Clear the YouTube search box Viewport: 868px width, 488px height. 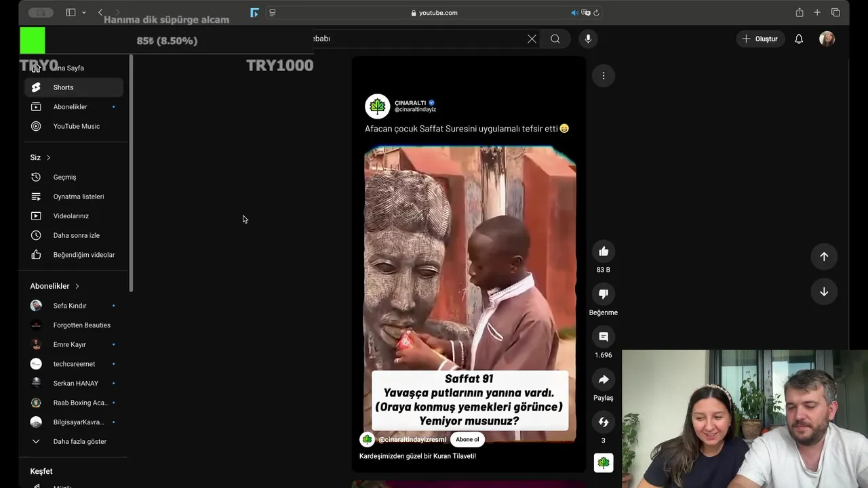(x=532, y=39)
